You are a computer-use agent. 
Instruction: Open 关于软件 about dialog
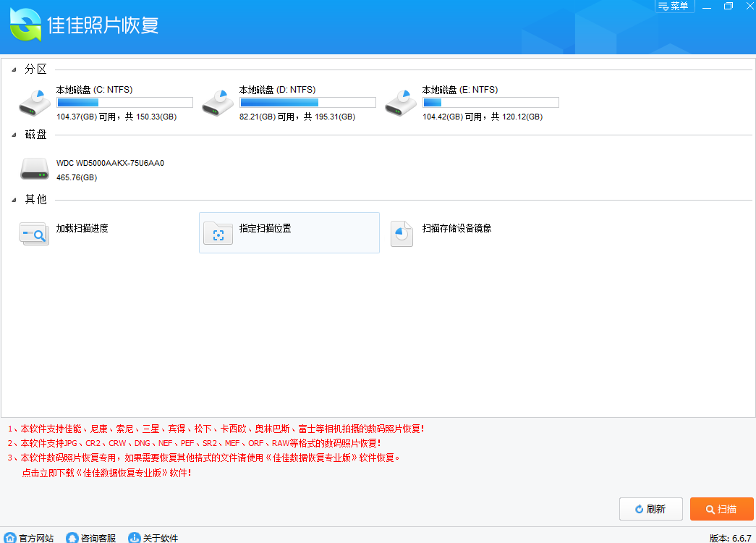(153, 537)
